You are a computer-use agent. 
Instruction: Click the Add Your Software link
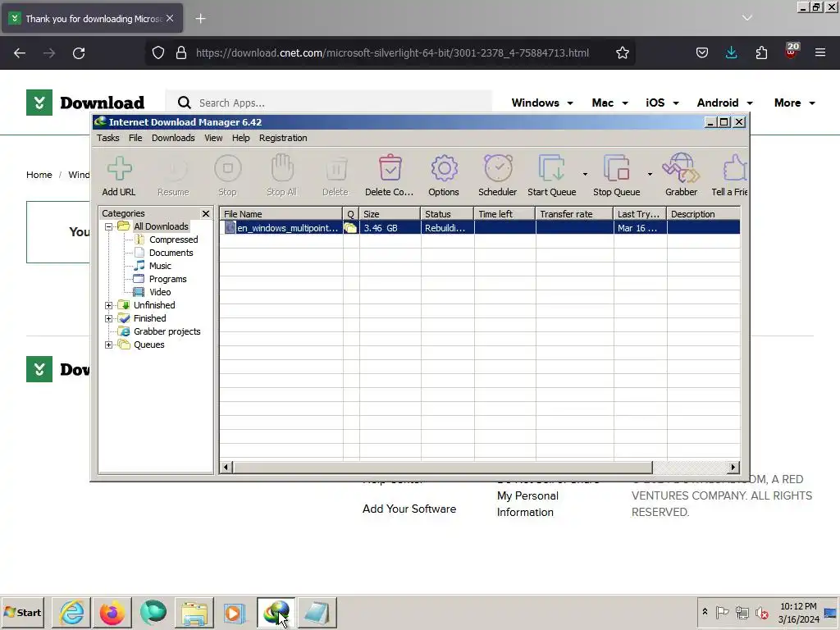click(409, 509)
